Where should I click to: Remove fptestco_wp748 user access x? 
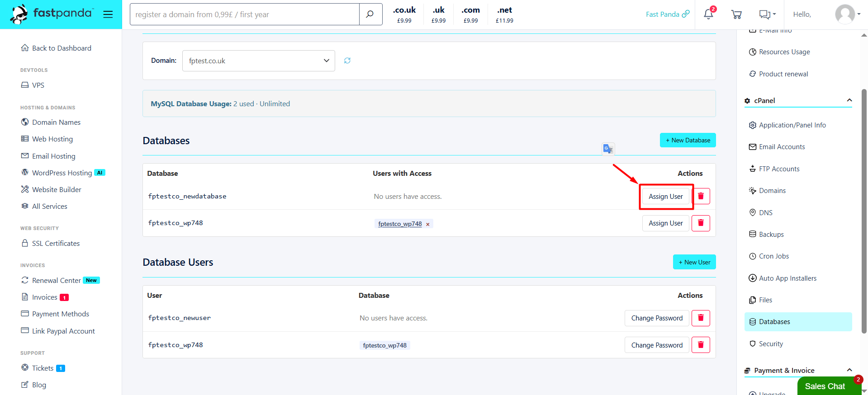(428, 224)
